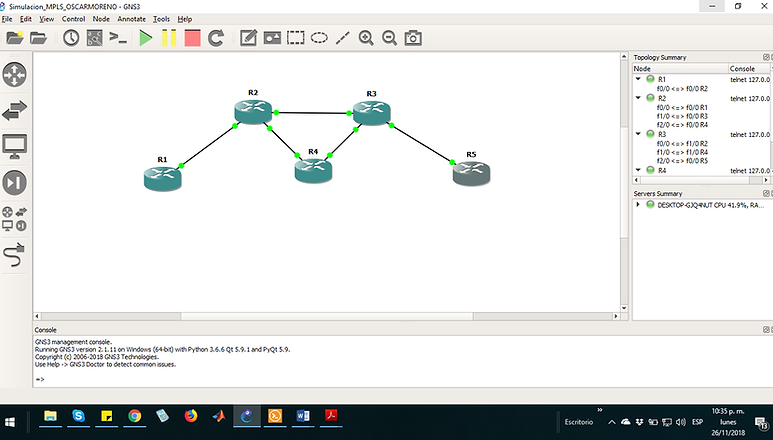Viewport: 773px width, 440px height.
Task: Browse all devices in the sidebar
Action: coord(15,219)
